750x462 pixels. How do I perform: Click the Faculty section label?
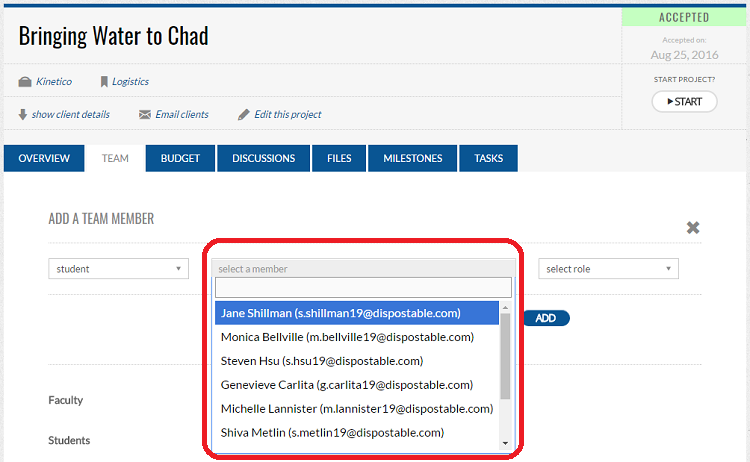pos(66,400)
